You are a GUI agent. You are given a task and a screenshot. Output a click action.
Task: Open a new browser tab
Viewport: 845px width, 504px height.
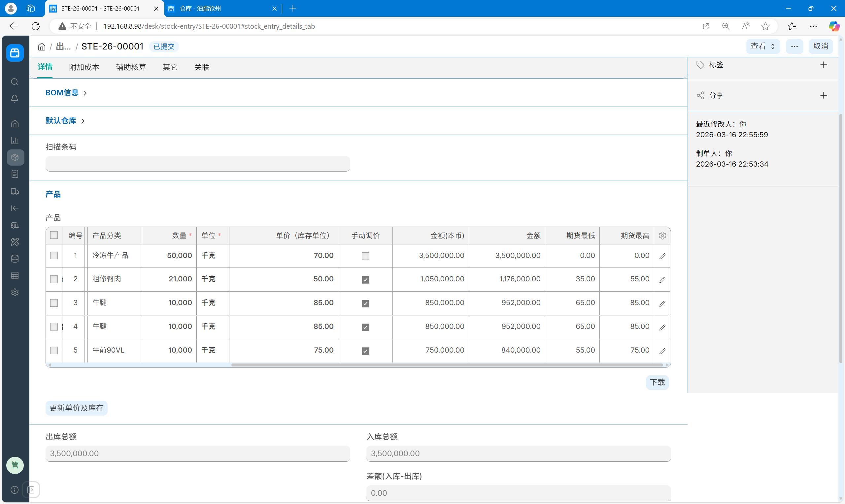pyautogui.click(x=292, y=9)
